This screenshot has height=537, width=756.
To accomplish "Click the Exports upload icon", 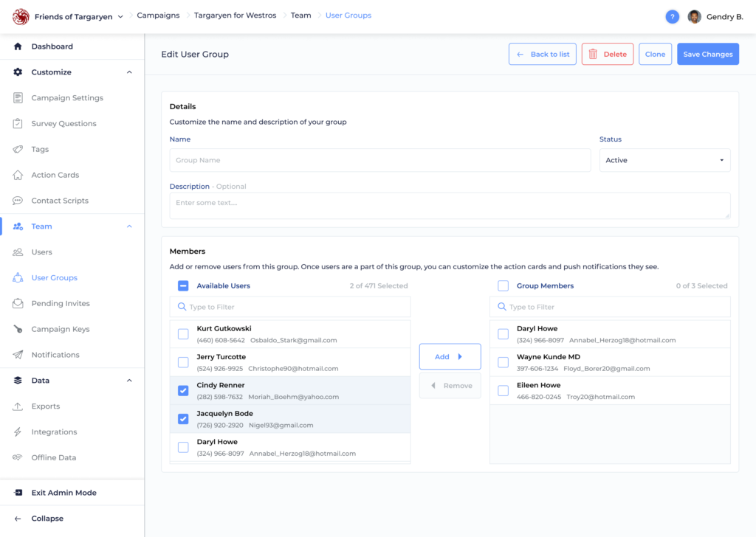I will tap(18, 406).
